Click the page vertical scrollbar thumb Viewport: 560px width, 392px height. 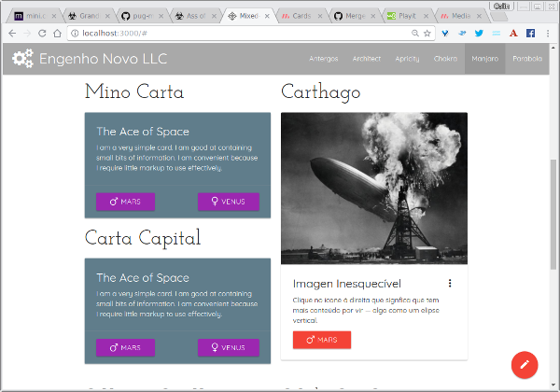tap(553, 215)
